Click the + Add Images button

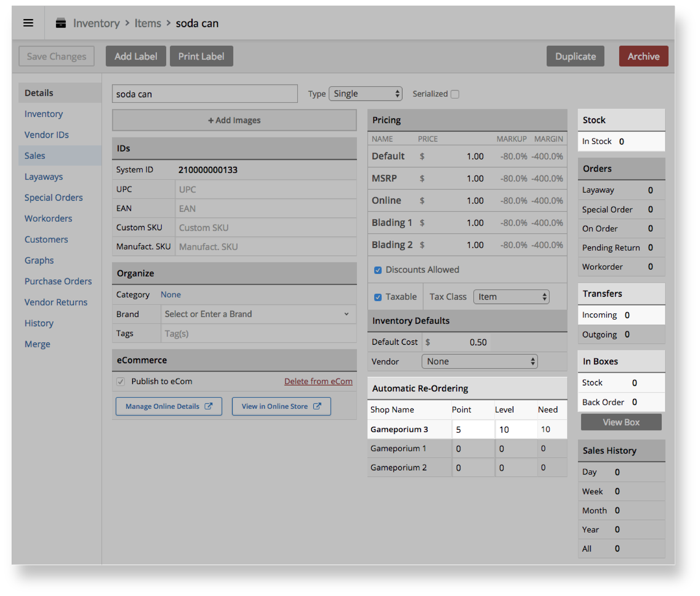pyautogui.click(x=234, y=120)
